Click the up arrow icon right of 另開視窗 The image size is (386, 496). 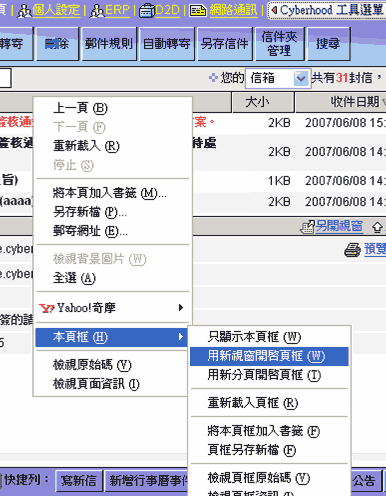(x=377, y=228)
